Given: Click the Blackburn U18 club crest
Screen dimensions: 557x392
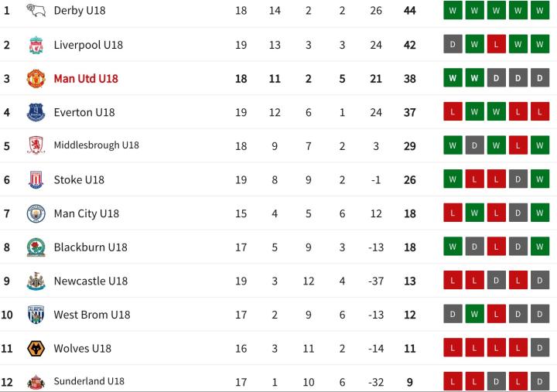Looking at the screenshot, I should (36, 247).
